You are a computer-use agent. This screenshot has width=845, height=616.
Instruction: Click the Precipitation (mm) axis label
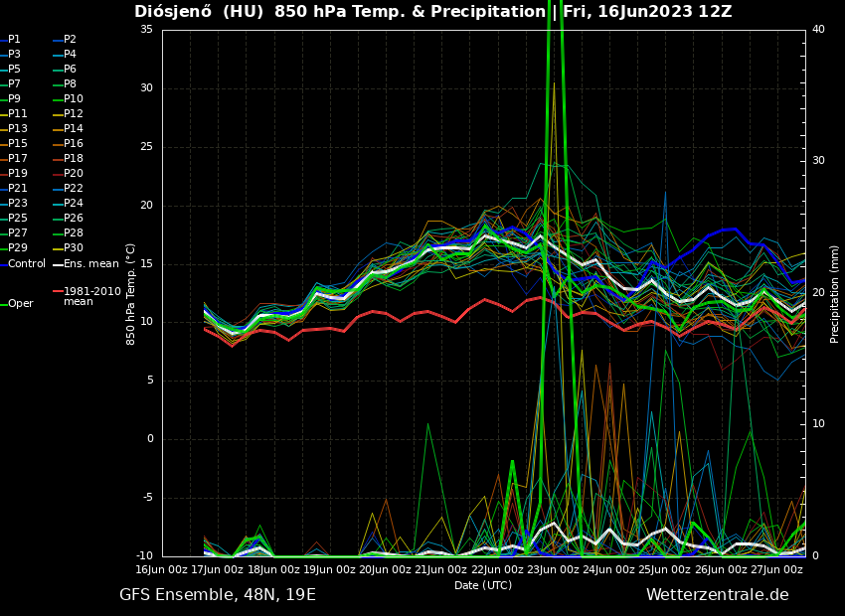coord(835,293)
